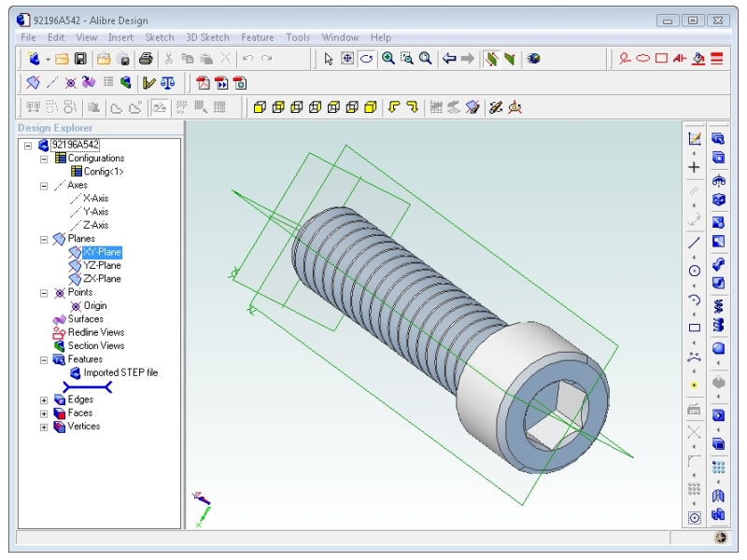Open the Tools menu

pos(298,37)
